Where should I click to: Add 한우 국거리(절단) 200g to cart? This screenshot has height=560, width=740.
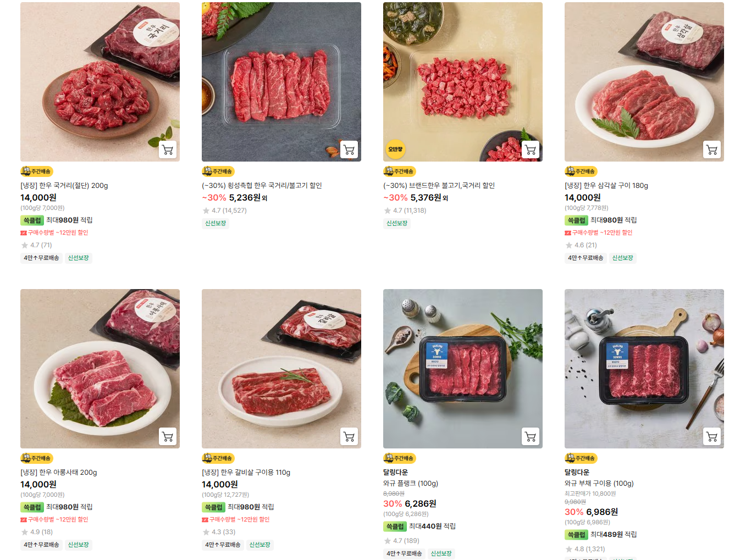coord(168,149)
